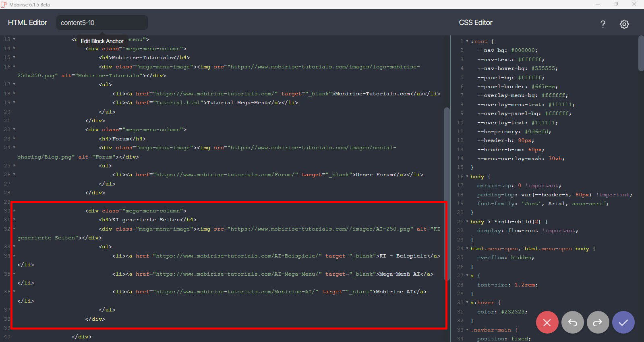Click the CSS Editor heading
644x342 pixels.
pos(475,23)
